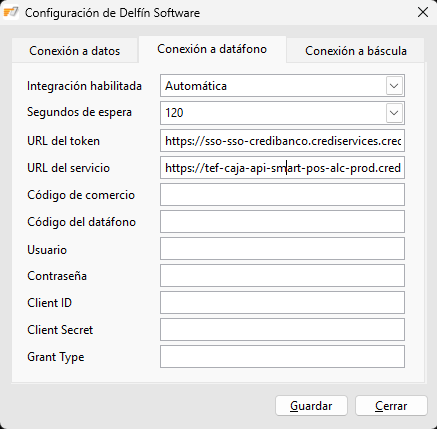Screen dimensions: 437x429
Task: Click the window title text
Action: point(112,13)
